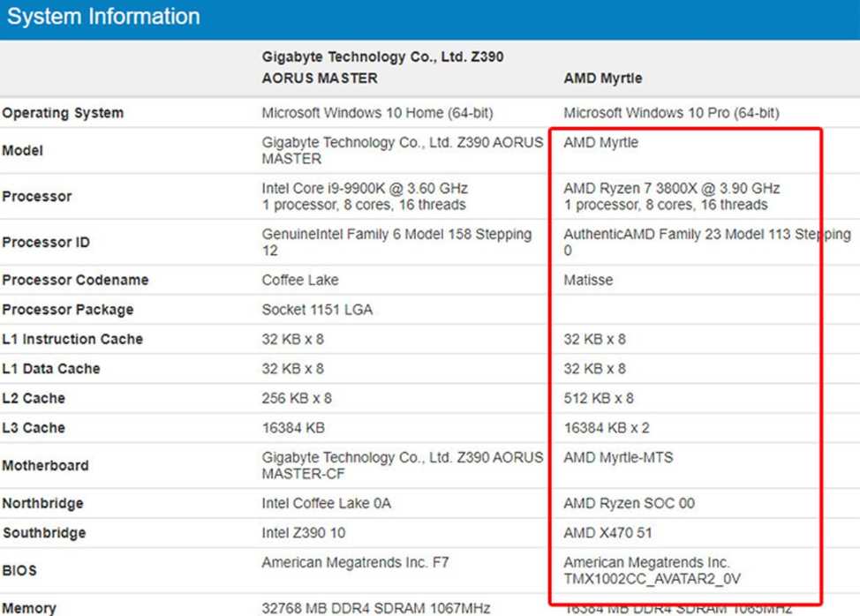The height and width of the screenshot is (616, 860).
Task: Select "American Megatrends Inc. F7" BIOS value
Action: [x=355, y=563]
